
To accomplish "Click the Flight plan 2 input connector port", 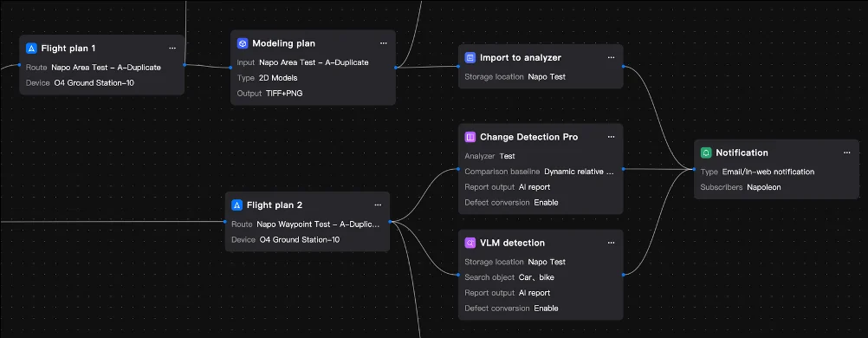I will (225, 222).
